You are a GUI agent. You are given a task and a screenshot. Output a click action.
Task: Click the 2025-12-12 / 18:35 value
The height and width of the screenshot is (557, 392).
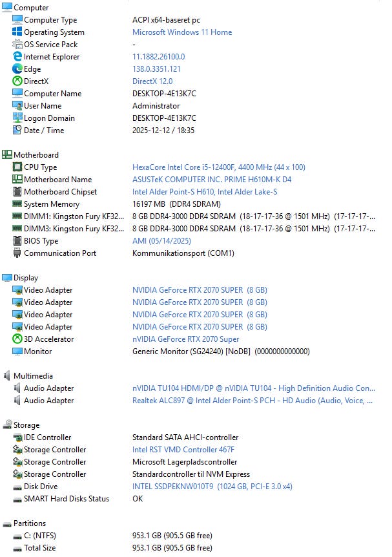[163, 131]
